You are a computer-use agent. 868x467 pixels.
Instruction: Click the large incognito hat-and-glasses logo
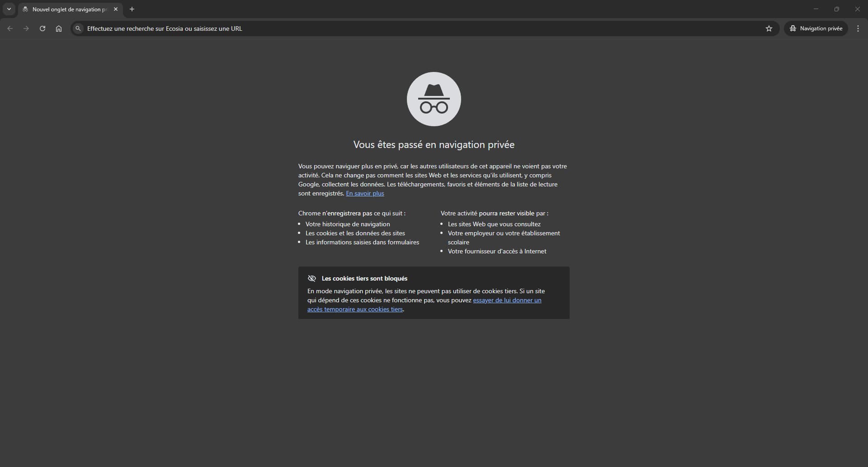pyautogui.click(x=434, y=99)
